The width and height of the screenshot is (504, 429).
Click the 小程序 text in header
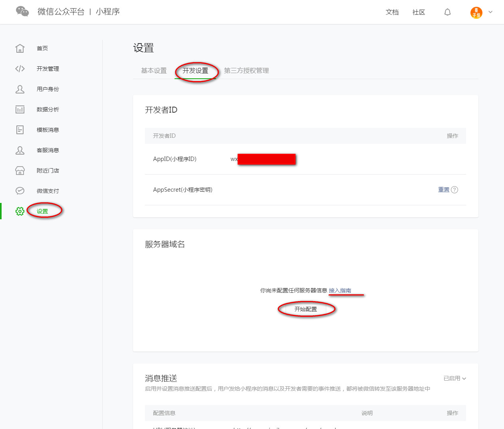tap(108, 12)
